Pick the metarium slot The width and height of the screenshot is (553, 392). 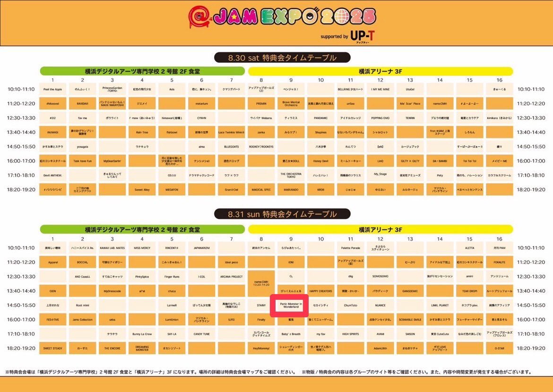pos(202,104)
